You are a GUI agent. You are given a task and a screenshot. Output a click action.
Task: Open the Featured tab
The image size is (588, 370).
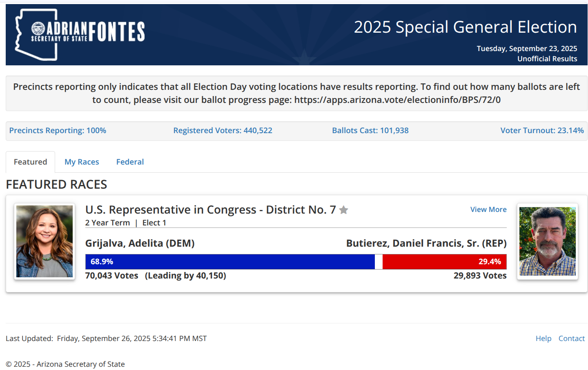click(30, 162)
